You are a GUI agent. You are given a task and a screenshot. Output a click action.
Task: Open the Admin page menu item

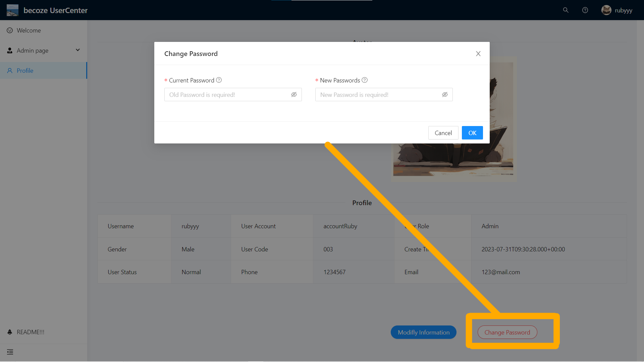tap(44, 50)
